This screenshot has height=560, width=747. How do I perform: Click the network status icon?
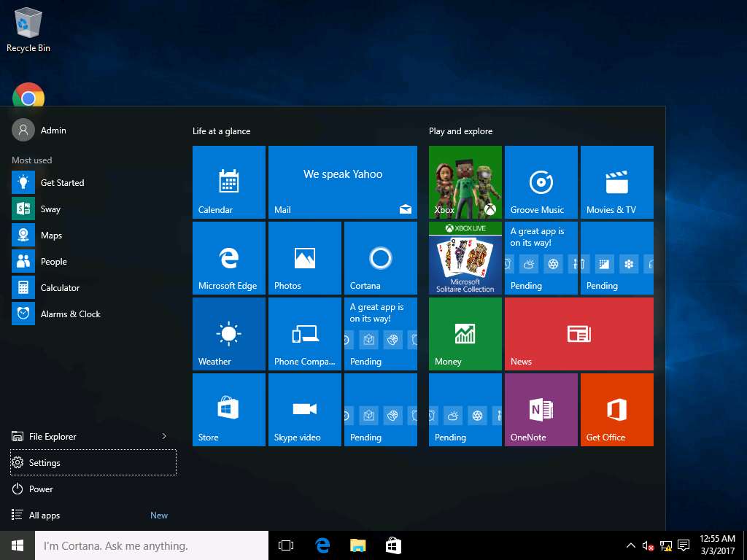(666, 545)
